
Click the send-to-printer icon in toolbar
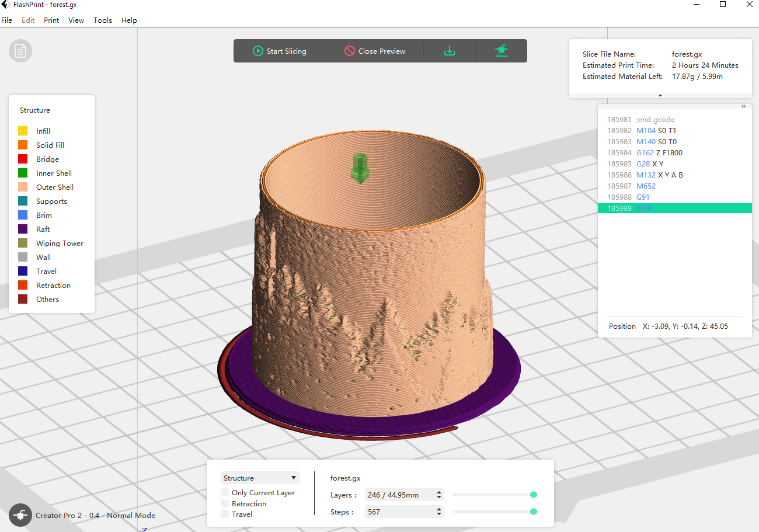501,51
